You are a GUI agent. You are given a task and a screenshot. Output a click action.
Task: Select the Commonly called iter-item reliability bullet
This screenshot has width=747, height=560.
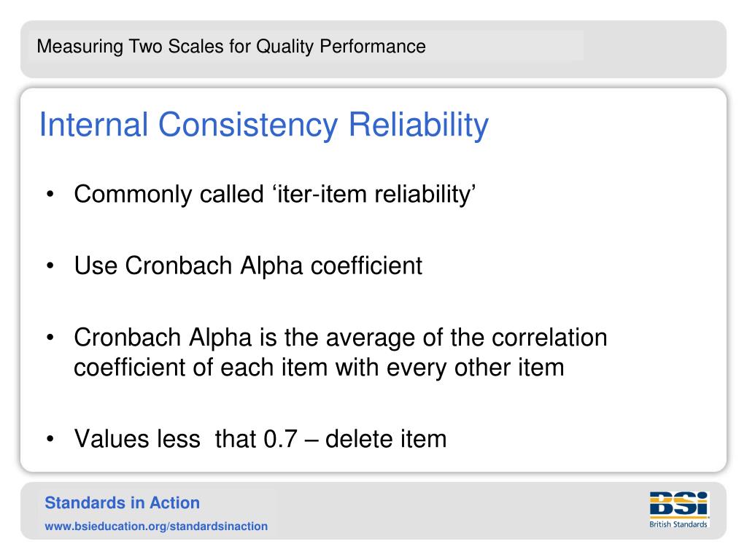tap(275, 195)
